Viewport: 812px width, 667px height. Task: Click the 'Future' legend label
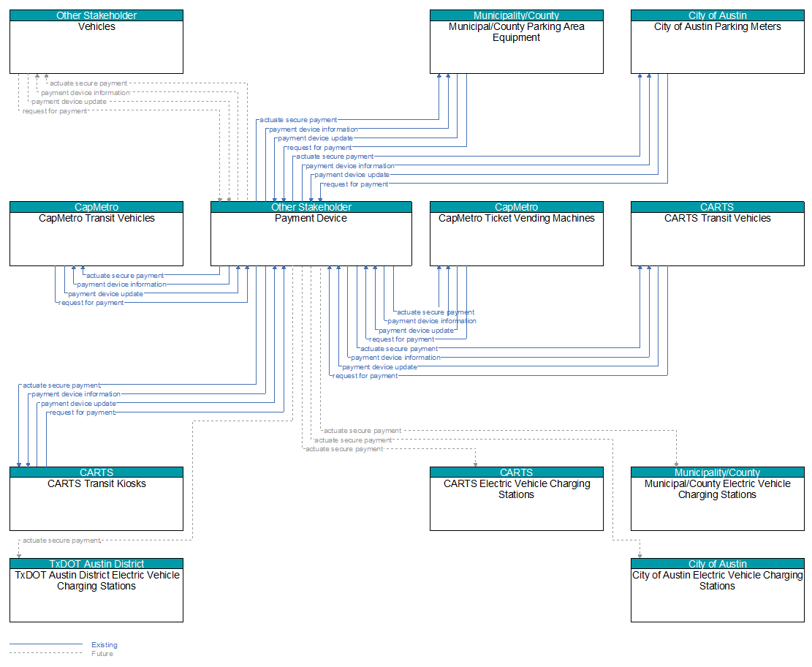(x=102, y=654)
